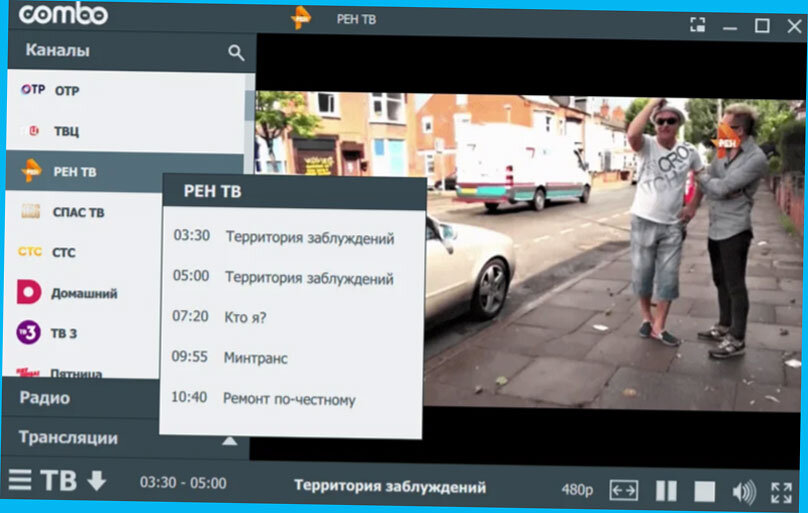Pause the playback
This screenshot has width=808, height=513.
[666, 490]
